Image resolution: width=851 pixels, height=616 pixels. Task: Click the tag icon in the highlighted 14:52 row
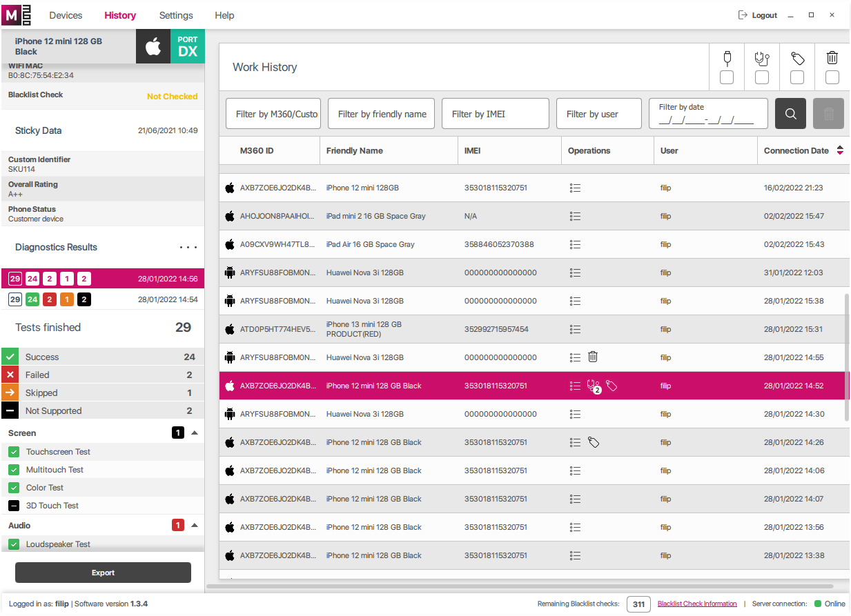(x=612, y=386)
